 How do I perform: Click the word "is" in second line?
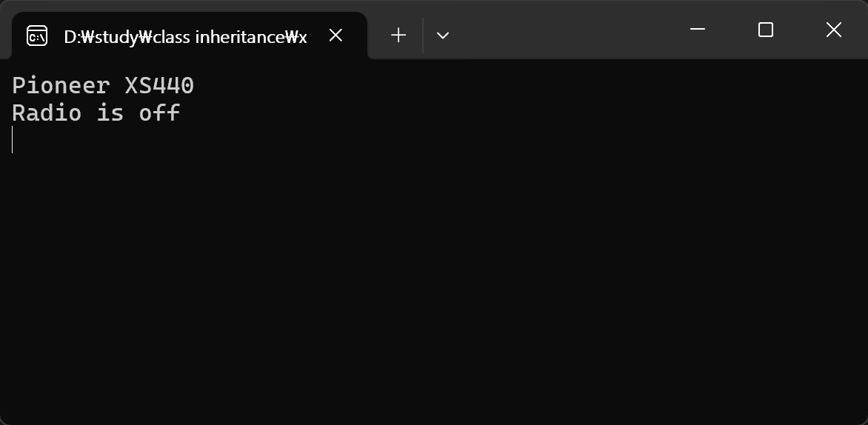point(110,113)
